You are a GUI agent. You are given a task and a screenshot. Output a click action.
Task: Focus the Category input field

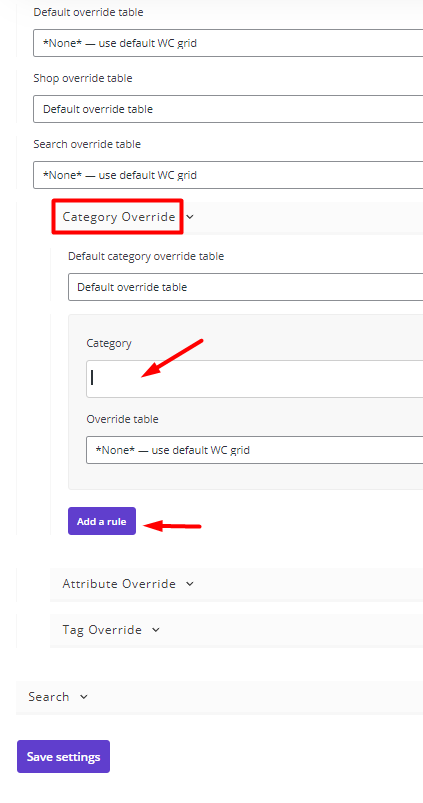click(255, 379)
